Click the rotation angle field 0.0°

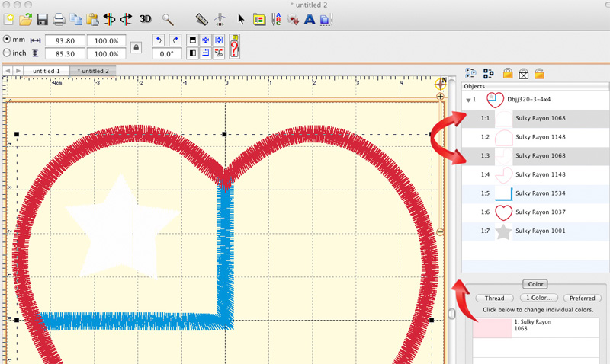(x=166, y=53)
